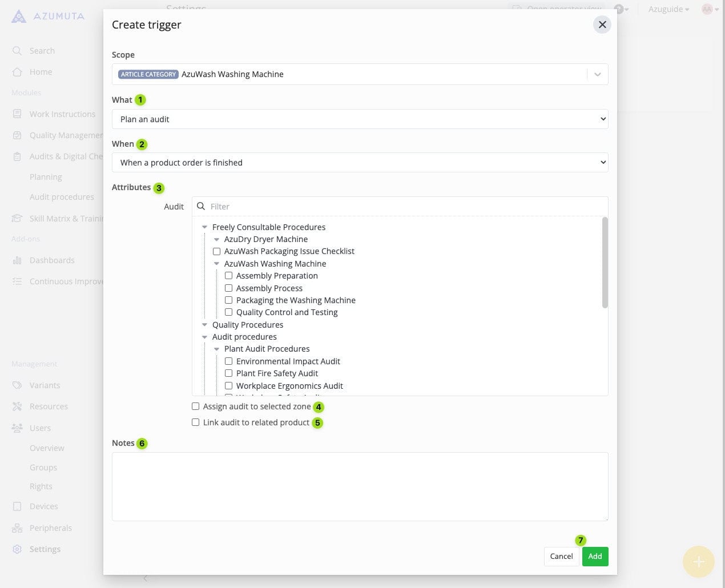Click the Cancel button

561,556
